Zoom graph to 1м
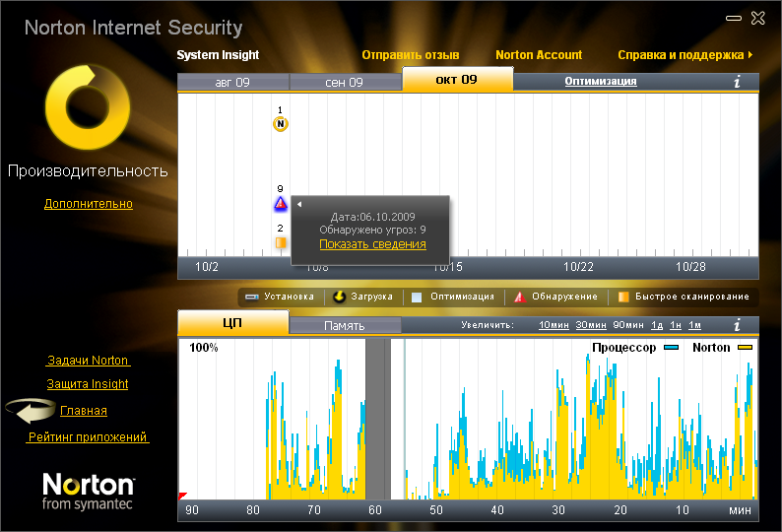 (x=694, y=325)
